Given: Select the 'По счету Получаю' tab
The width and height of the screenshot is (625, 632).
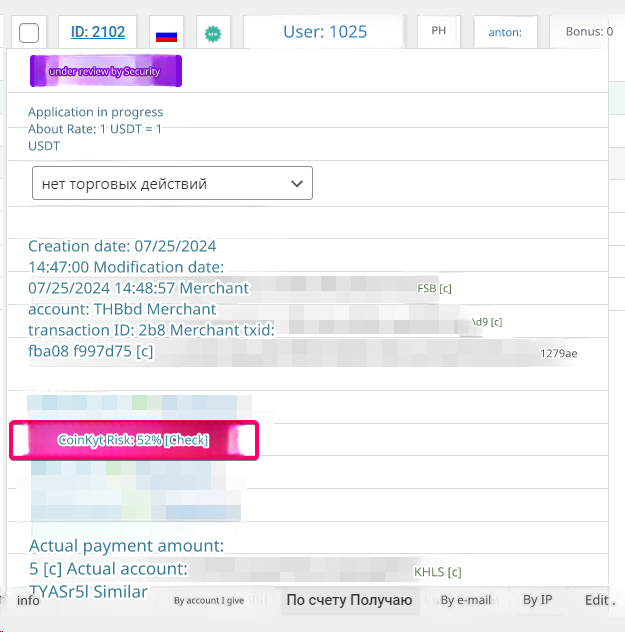Looking at the screenshot, I should (x=349, y=600).
